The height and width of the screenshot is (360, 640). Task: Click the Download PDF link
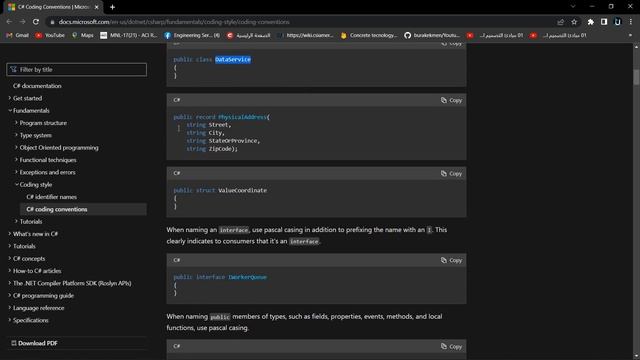click(34, 343)
